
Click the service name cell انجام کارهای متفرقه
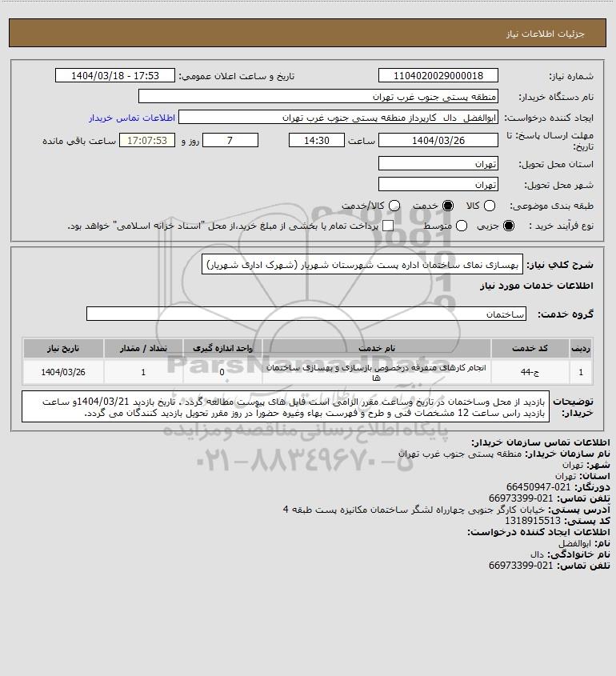pos(377,372)
